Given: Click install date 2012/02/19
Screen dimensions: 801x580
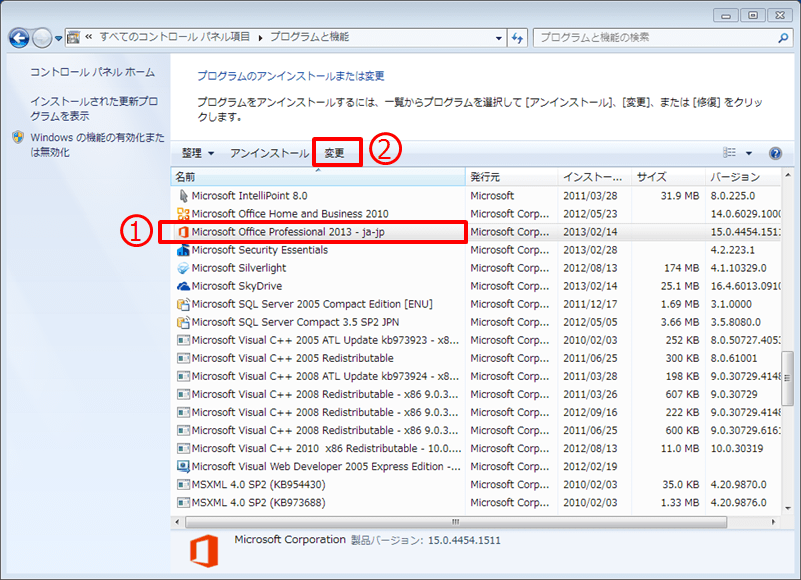Looking at the screenshot, I should pos(590,467).
